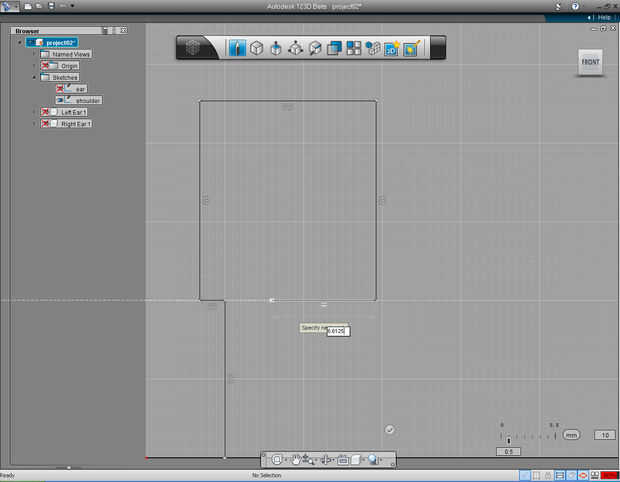The image size is (620, 482).
Task: Toggle visibility of shoulder sketch
Action: click(x=60, y=100)
